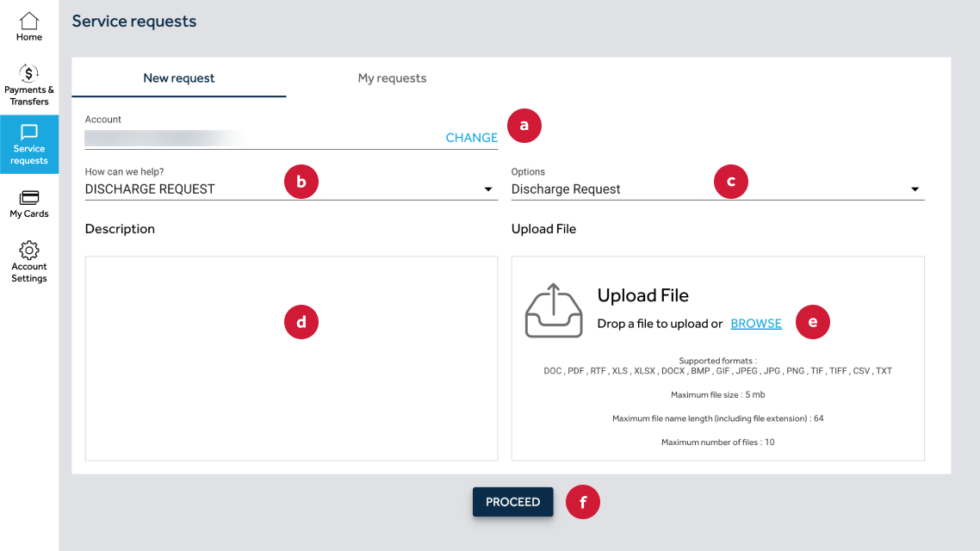Open Payments & Transfers from the sidebar

pos(29,84)
